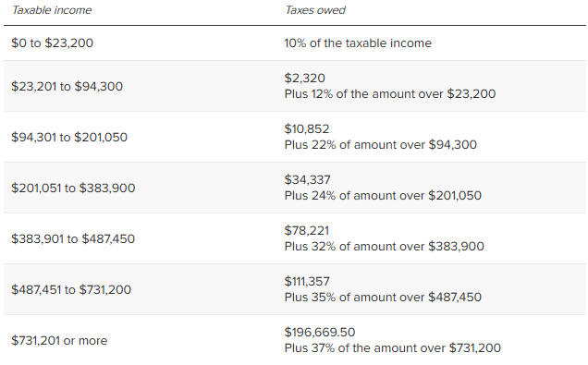This screenshot has height=365, width=588.
Task: Click the '$34,337' base tax amount
Action: tap(307, 180)
